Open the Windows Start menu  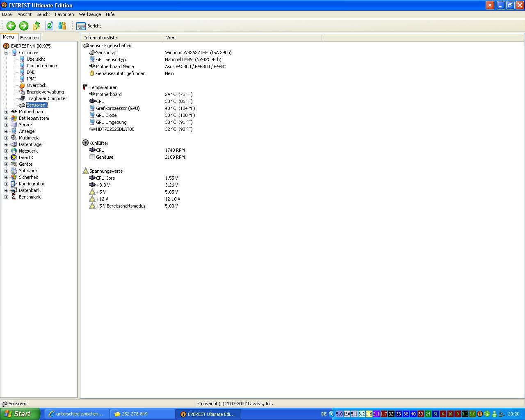coord(20,414)
